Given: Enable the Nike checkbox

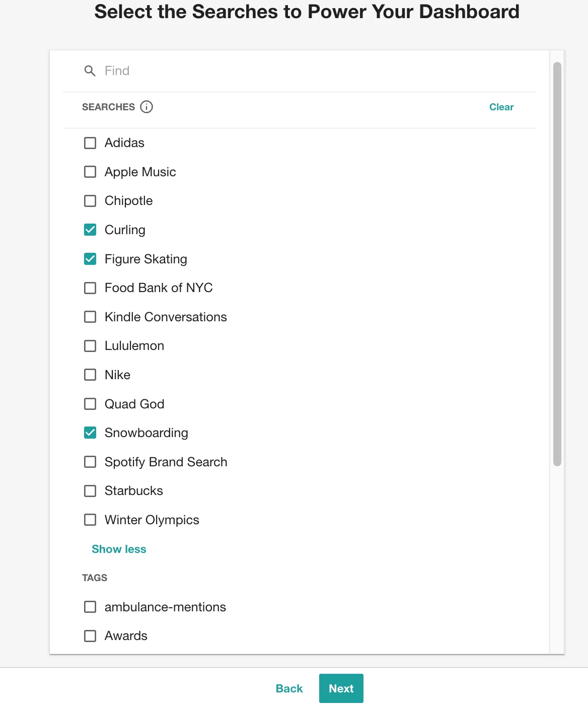Looking at the screenshot, I should [90, 375].
